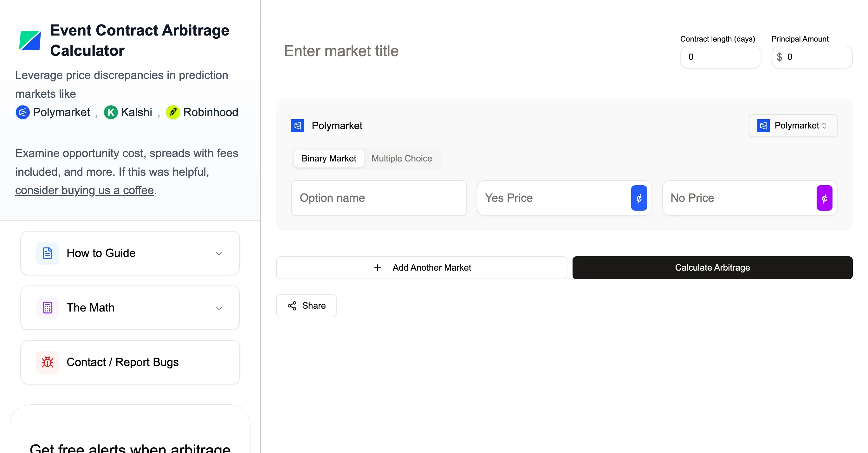Click the Polymarket text in the sidebar

pos(61,112)
